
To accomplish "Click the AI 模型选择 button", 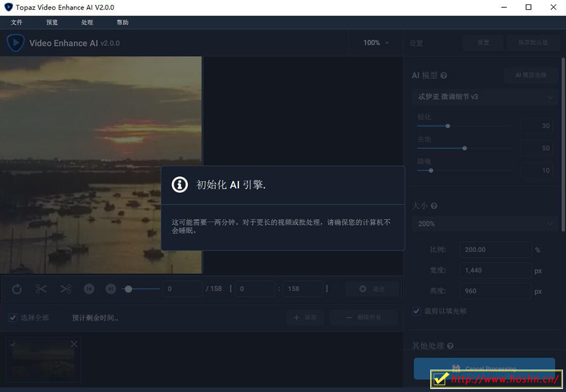I will (x=530, y=75).
